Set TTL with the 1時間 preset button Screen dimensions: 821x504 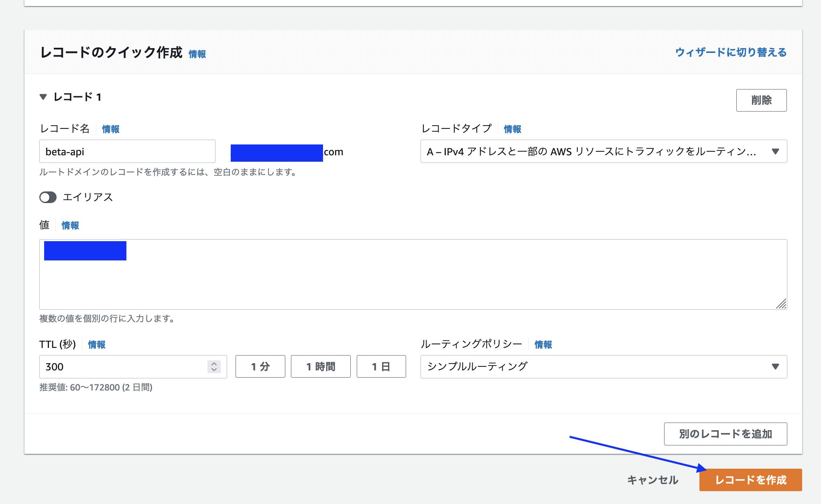pos(321,366)
